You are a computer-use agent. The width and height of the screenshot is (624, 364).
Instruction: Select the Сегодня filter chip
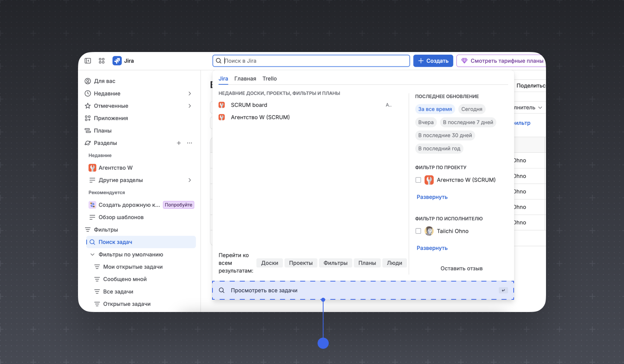[x=472, y=109]
